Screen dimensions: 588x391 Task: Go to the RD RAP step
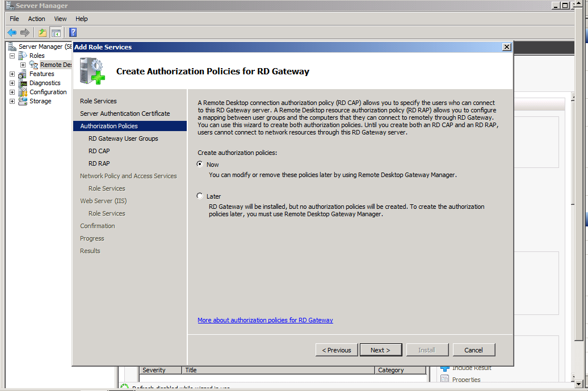coord(99,163)
